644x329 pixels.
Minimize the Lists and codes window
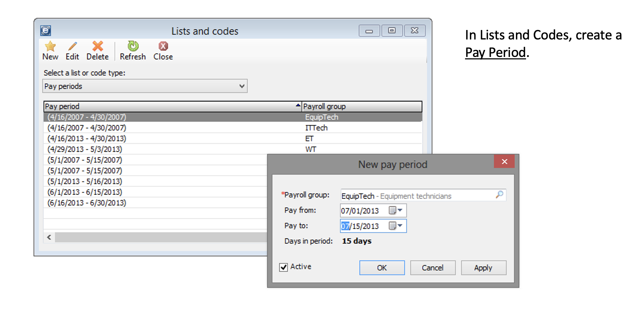coord(369,31)
